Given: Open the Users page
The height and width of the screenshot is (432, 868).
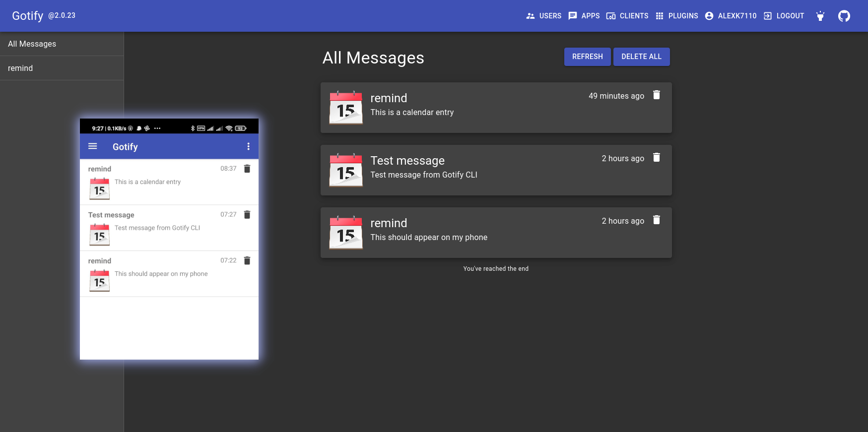Looking at the screenshot, I should (544, 16).
